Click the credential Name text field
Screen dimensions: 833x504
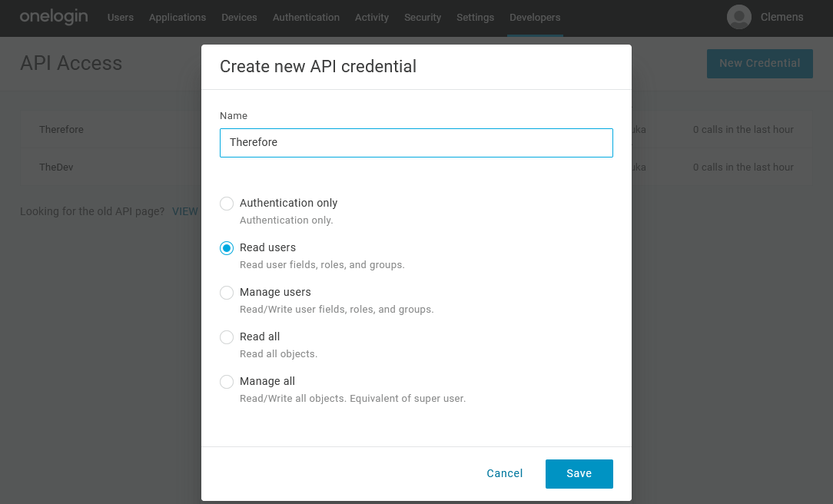416,143
